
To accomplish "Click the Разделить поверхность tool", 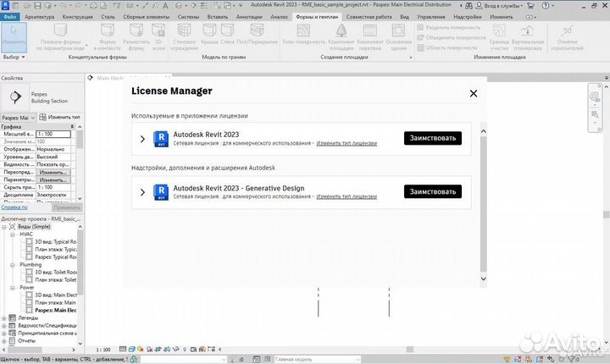I will [x=449, y=28].
